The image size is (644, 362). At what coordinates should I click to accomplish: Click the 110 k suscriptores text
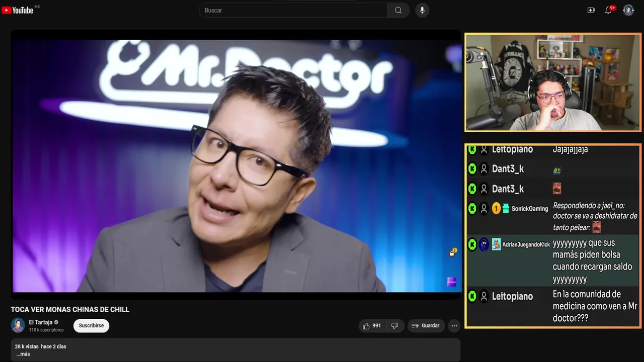[46, 330]
